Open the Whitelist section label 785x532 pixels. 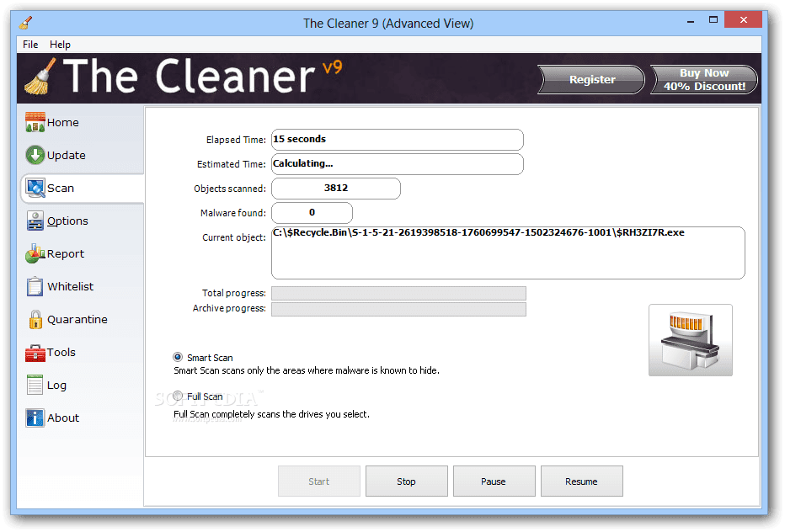[71, 287]
